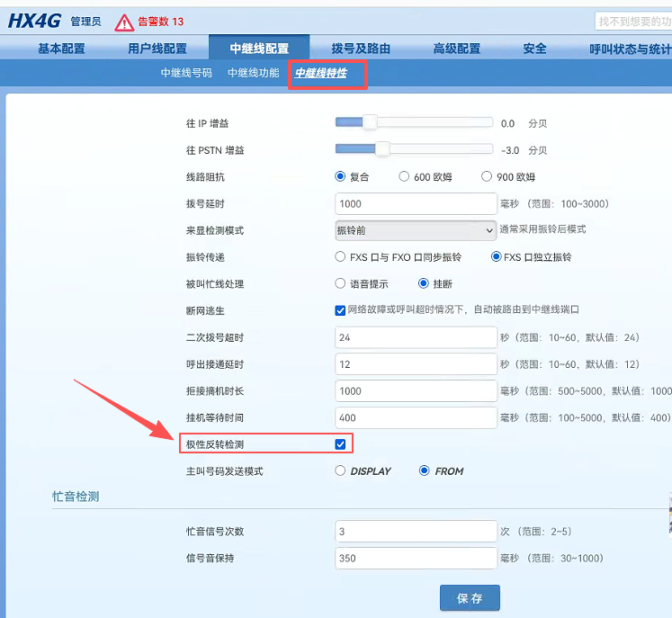This screenshot has height=618, width=672.
Task: Click the 忙音信号次数 input field
Action: pyautogui.click(x=416, y=532)
